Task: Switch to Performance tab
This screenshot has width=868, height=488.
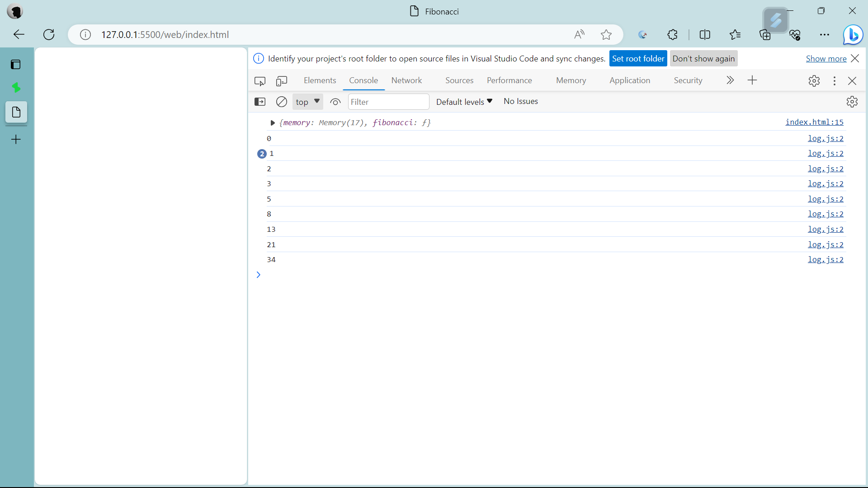Action: 509,80
